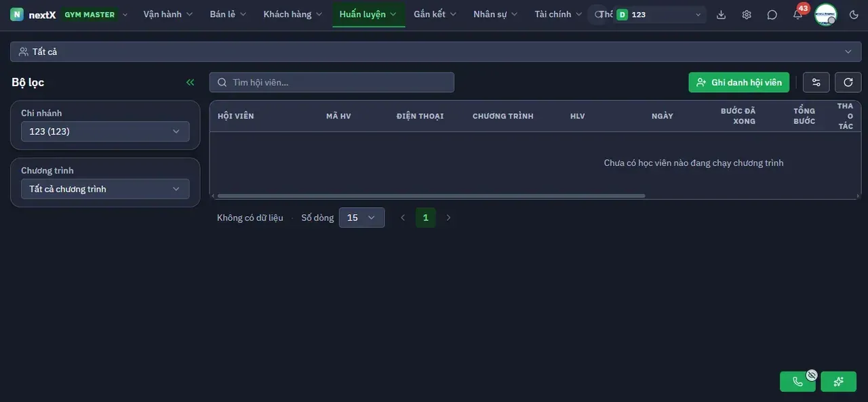Open the Số dòng 15 rows dropdown

361,218
